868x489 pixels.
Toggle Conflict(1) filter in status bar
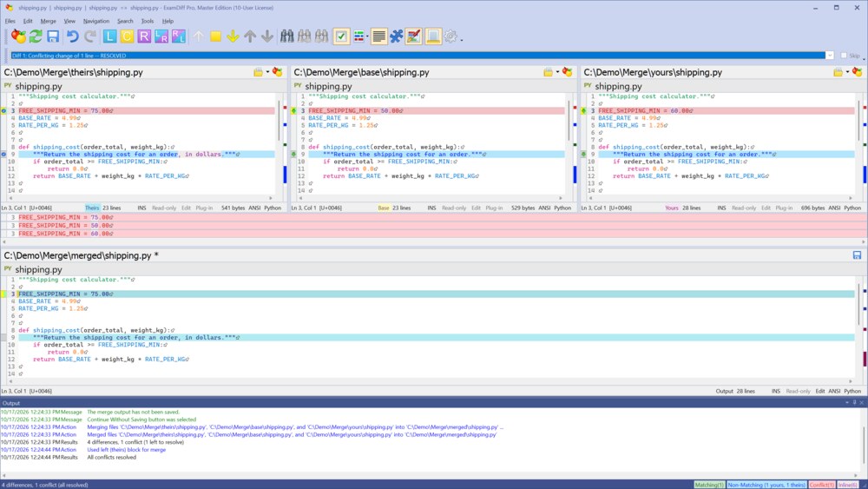(x=822, y=485)
